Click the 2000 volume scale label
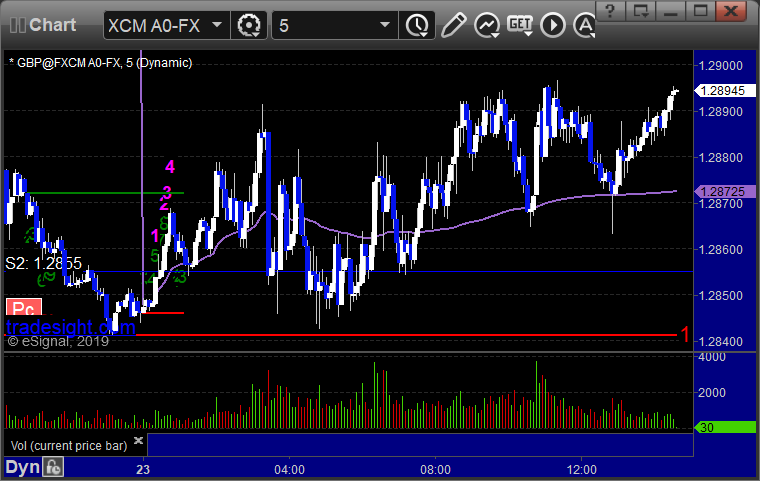Screen dimensions: 760x481 (x=712, y=393)
